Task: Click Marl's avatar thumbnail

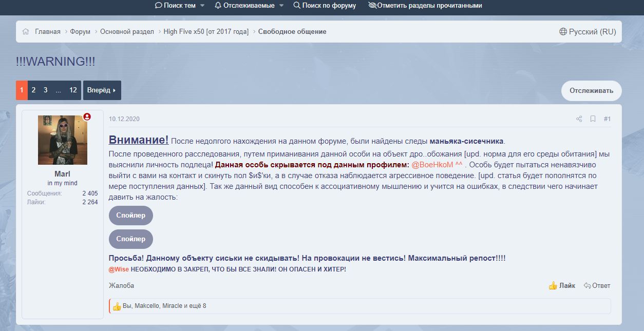Action: click(62, 139)
